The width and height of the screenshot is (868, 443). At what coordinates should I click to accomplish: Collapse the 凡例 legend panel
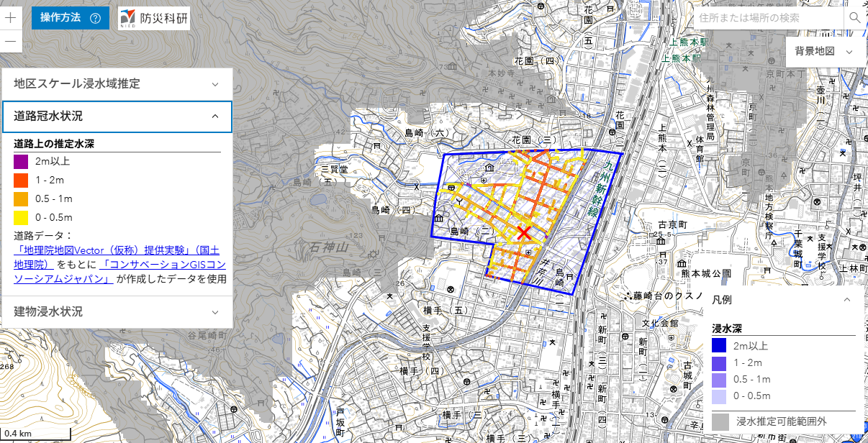click(x=846, y=299)
